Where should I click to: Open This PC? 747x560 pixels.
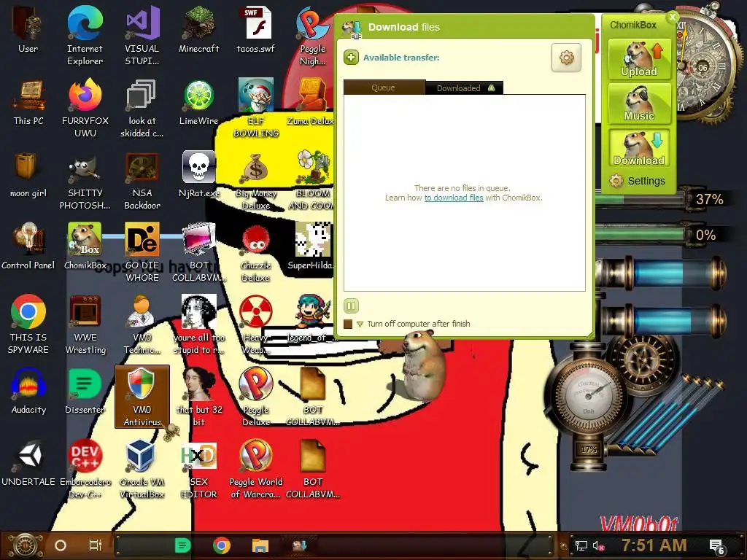click(28, 102)
